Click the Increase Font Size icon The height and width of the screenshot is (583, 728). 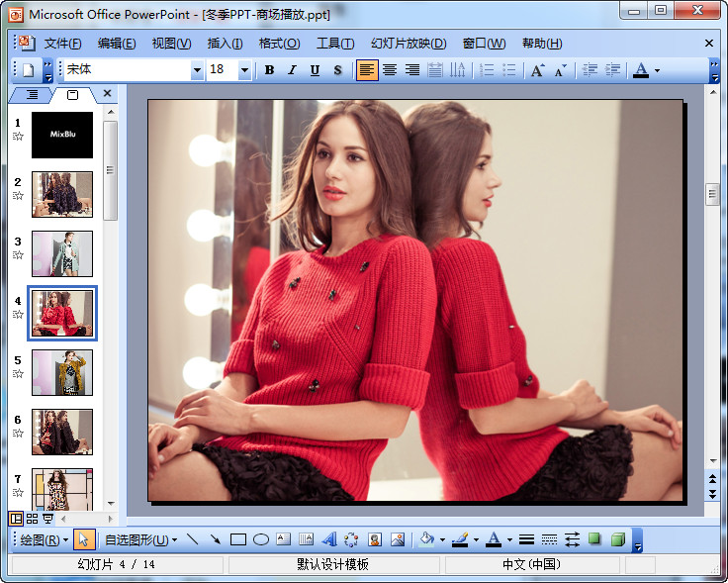pyautogui.click(x=537, y=70)
